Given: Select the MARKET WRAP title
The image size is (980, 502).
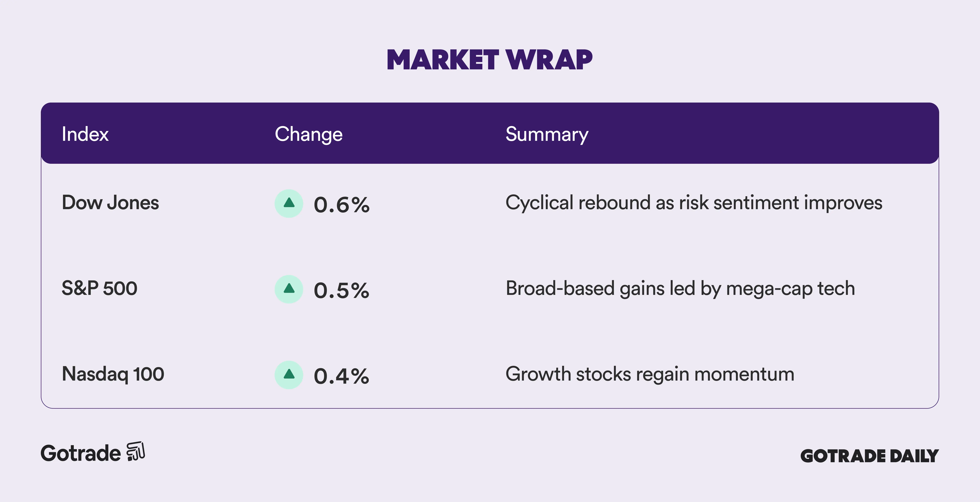Looking at the screenshot, I should (x=490, y=60).
